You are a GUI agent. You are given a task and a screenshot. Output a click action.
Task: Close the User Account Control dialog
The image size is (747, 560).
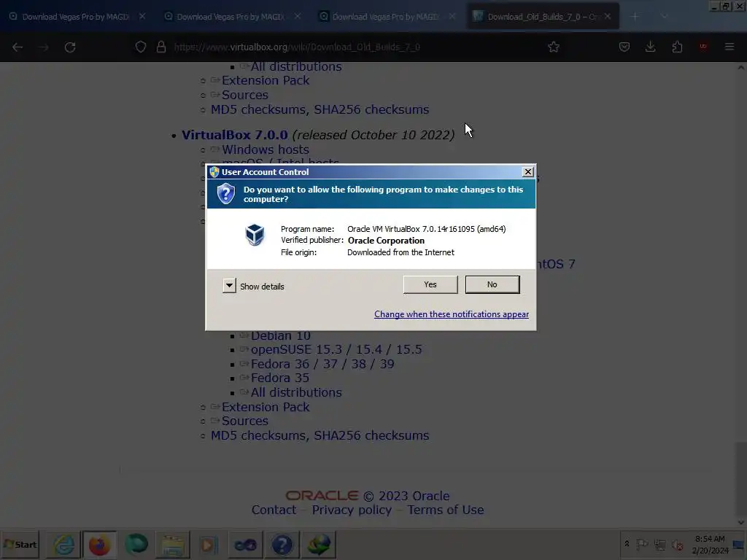528,172
